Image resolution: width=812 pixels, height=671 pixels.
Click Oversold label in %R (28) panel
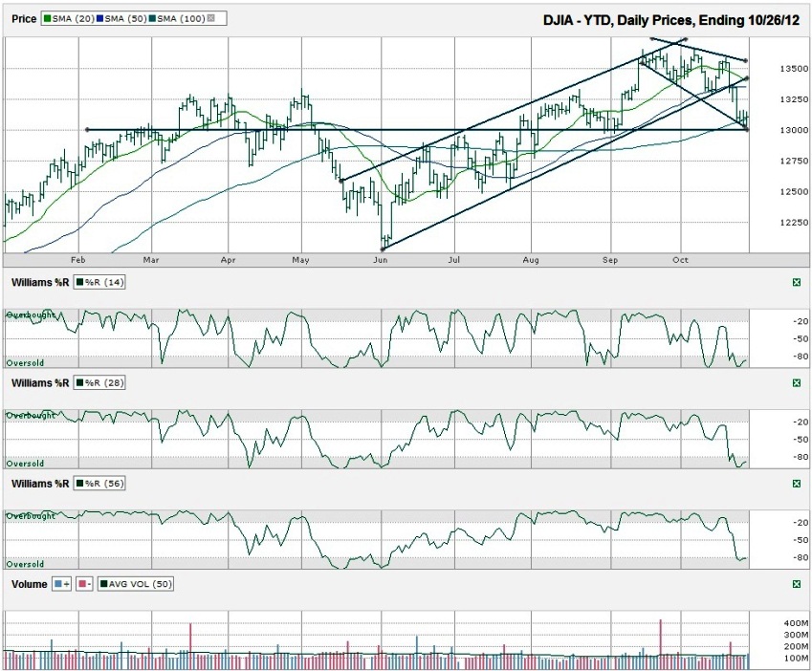[25, 464]
